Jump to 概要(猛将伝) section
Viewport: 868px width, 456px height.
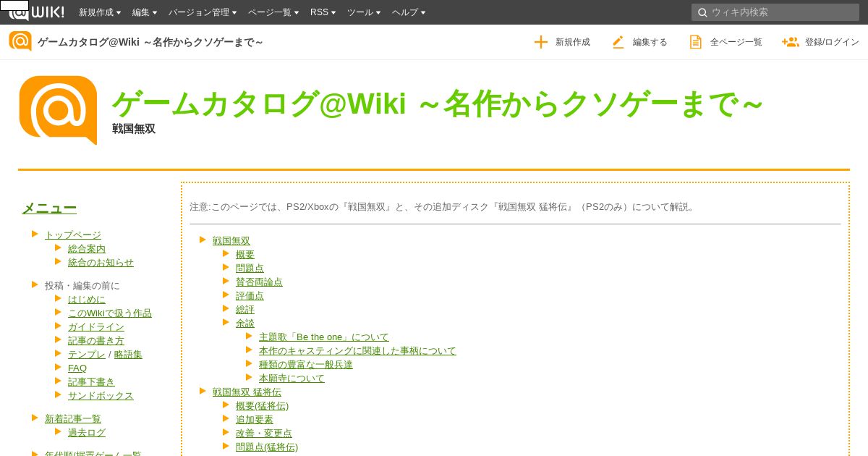coord(262,405)
